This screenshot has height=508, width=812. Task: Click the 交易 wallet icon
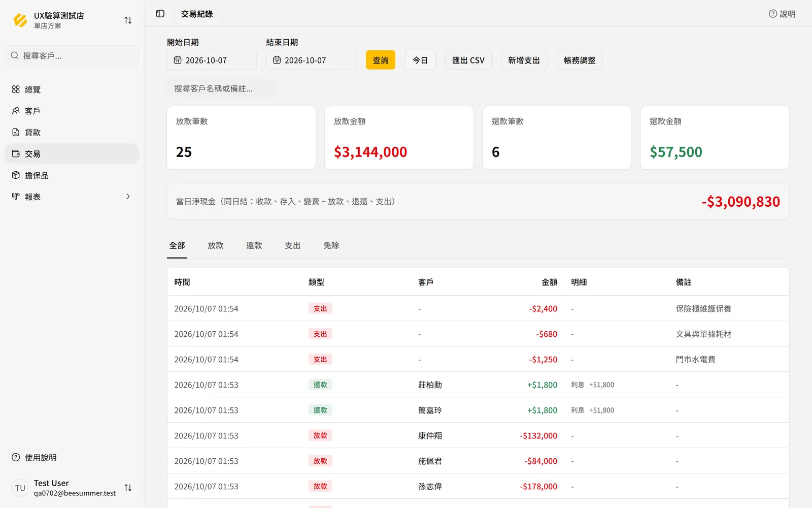pos(16,153)
